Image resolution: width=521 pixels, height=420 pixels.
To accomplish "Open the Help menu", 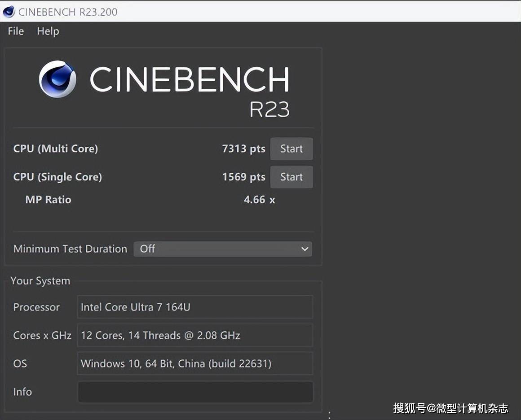I will point(48,31).
